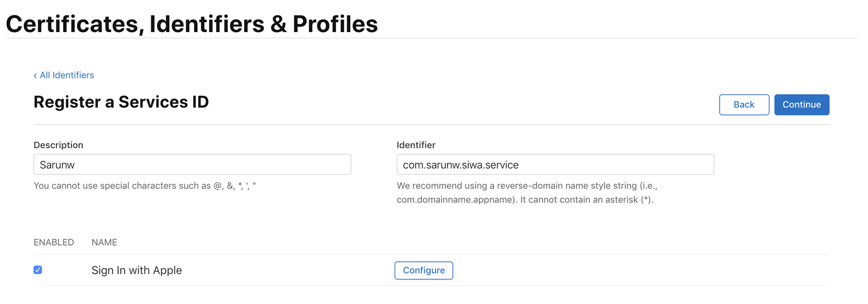
Task: Click the ENABLED column header
Action: pyautogui.click(x=54, y=242)
